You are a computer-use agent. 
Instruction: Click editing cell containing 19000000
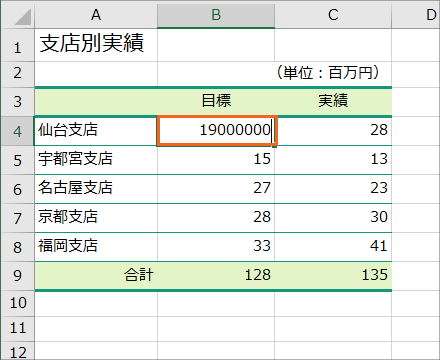point(217,131)
